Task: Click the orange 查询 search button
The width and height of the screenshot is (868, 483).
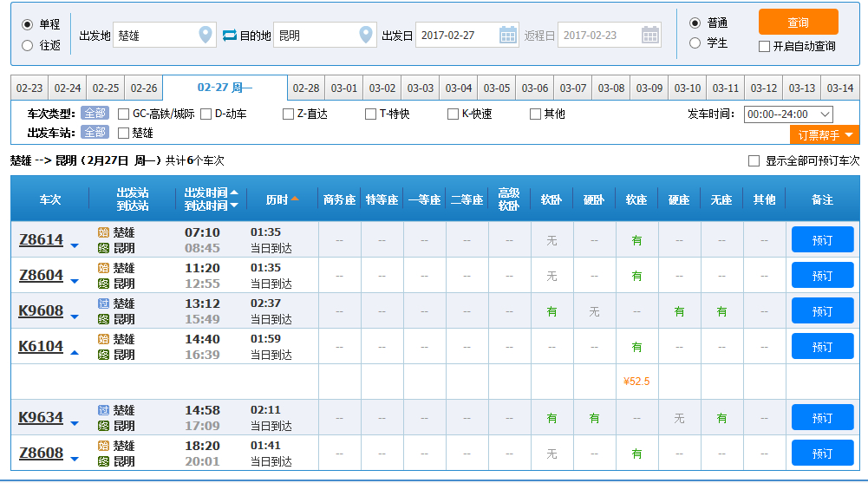Action: (798, 23)
